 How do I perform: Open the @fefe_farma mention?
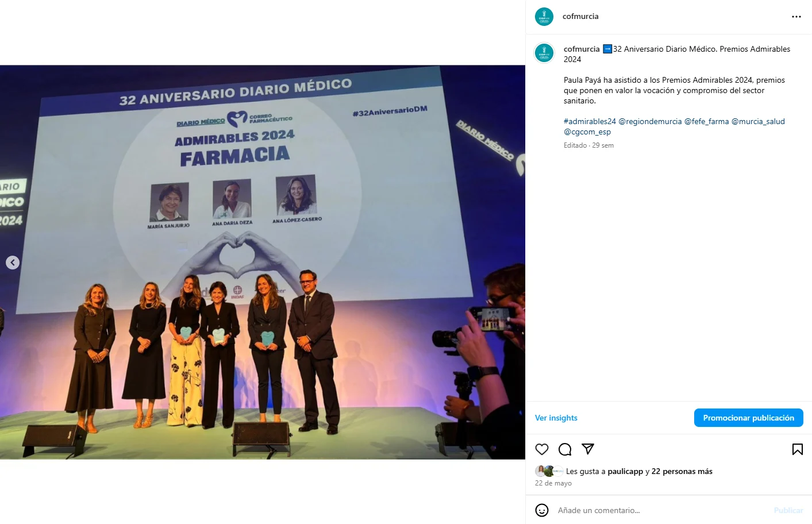707,121
